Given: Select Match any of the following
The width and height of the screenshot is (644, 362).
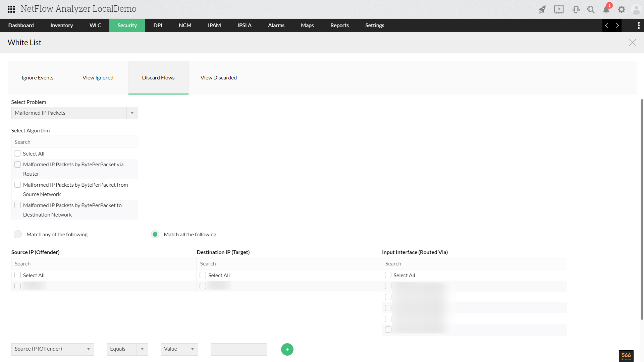Looking at the screenshot, I should 18,234.
